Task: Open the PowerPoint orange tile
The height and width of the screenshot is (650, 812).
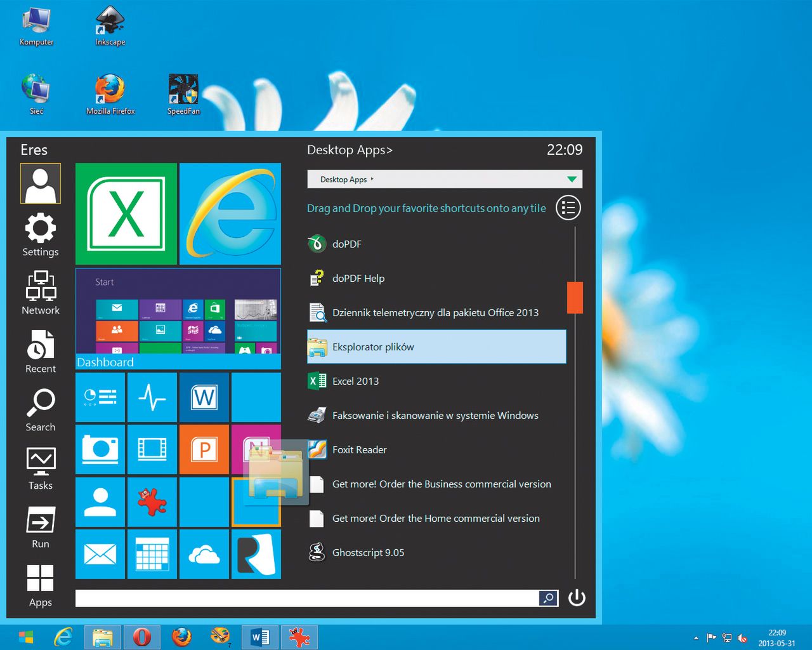Action: 204,449
